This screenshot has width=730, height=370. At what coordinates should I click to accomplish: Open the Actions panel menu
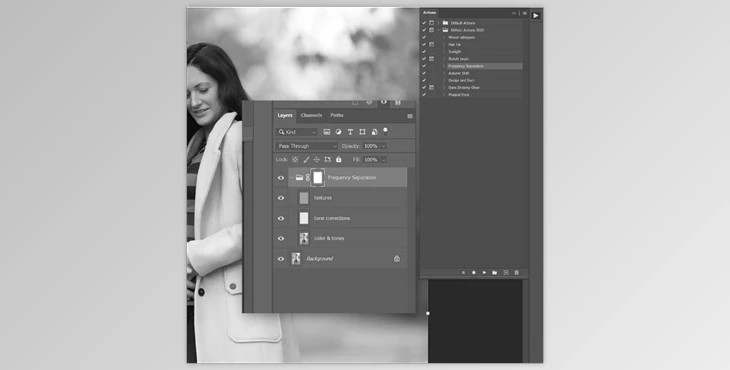tap(525, 13)
